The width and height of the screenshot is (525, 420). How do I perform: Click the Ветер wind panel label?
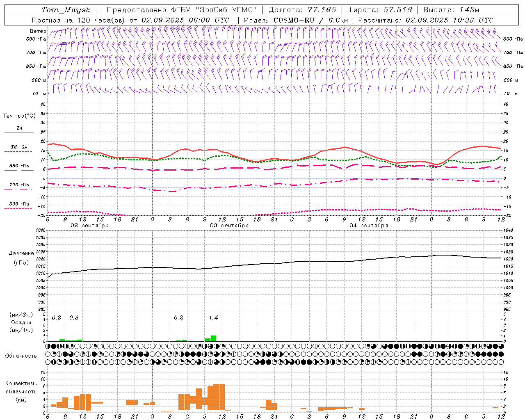pos(38,31)
